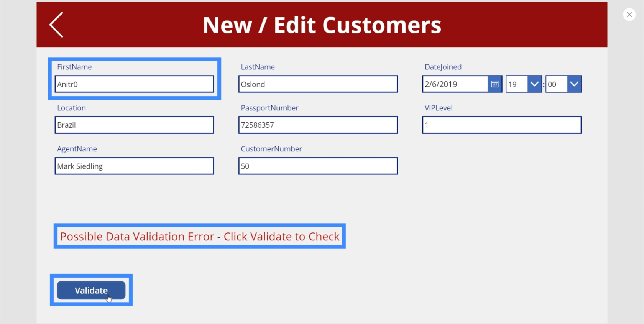Click the Possible Data Validation Error message

tap(200, 236)
